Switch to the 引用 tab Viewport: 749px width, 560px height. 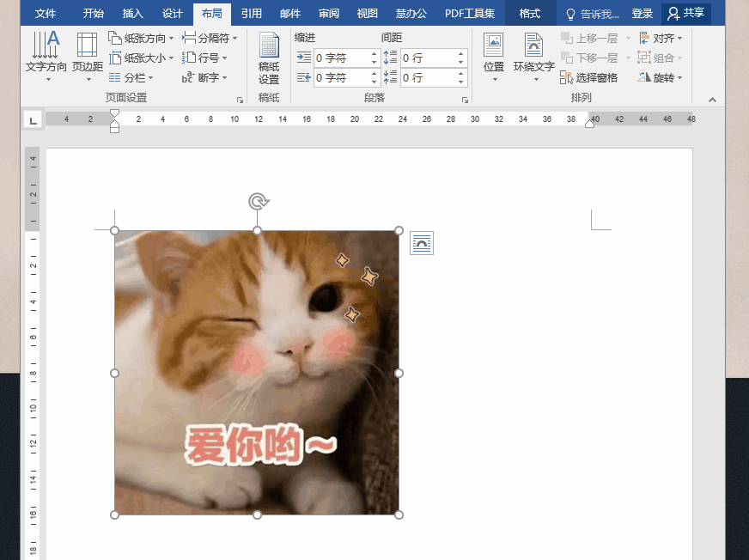[x=252, y=14]
